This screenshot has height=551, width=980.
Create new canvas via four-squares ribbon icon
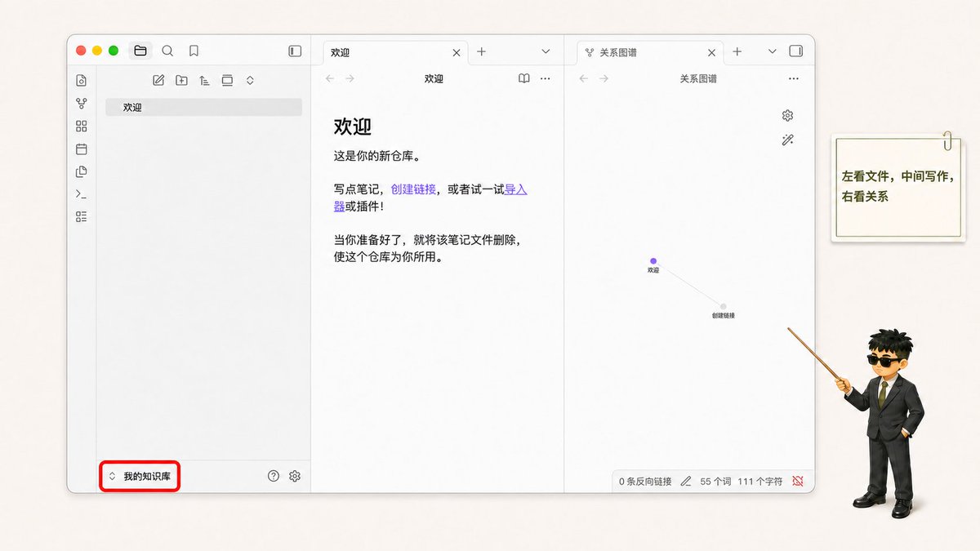pyautogui.click(x=81, y=126)
